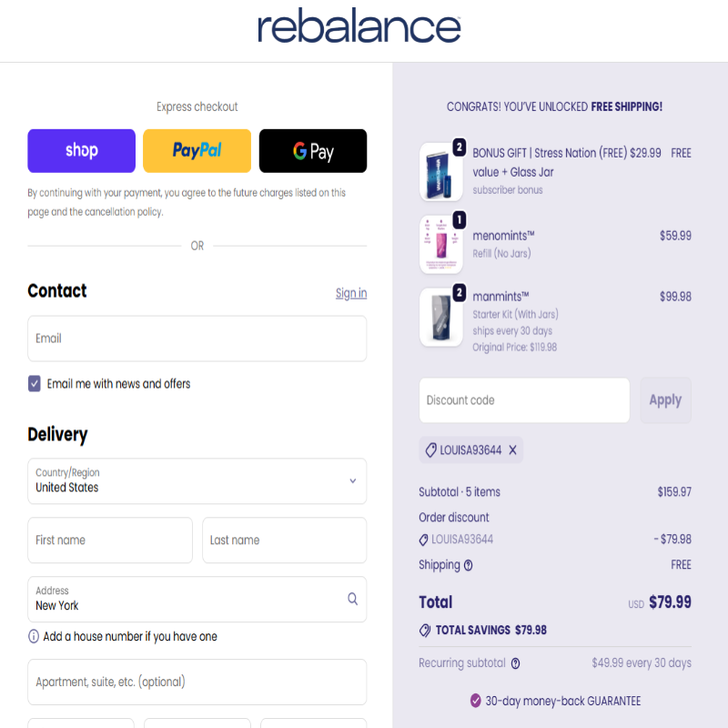View the manmints product thumbnail
728x728 pixels.
click(440, 318)
